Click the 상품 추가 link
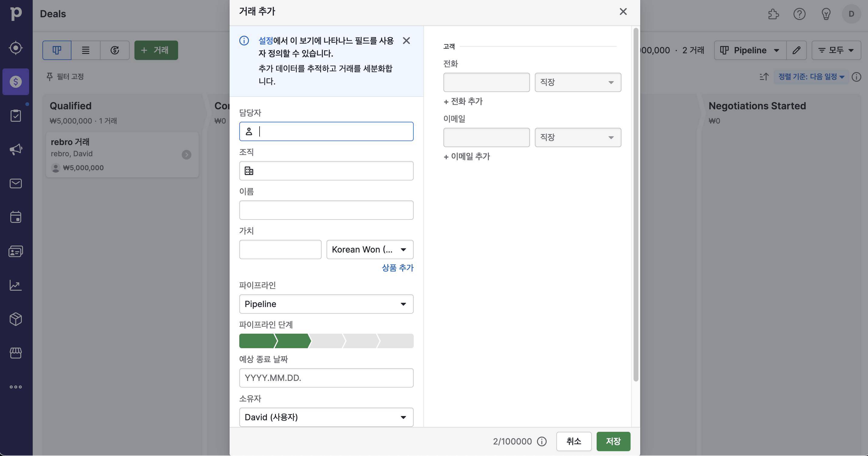 (x=397, y=268)
